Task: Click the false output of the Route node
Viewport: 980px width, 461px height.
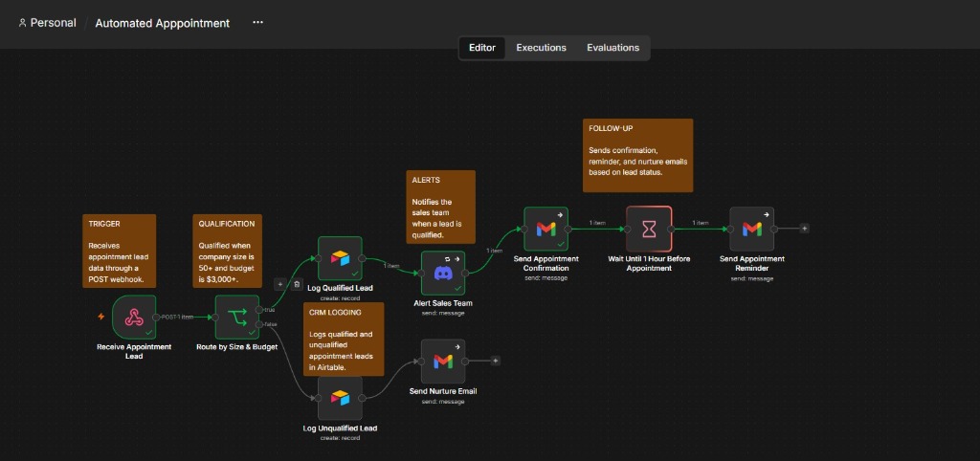Action: [x=258, y=324]
